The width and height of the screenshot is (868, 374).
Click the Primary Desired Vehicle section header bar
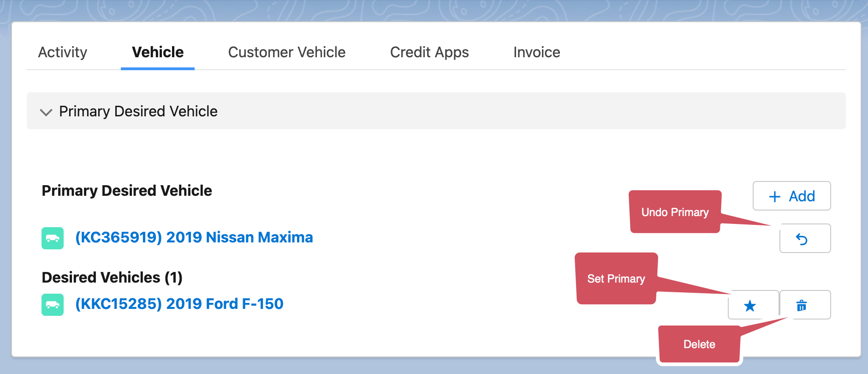(436, 111)
